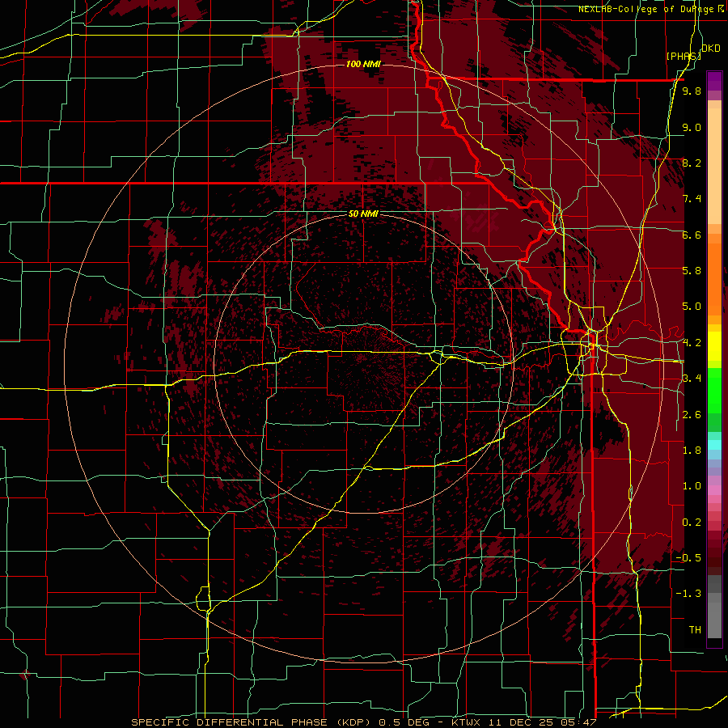
Task: Click the 7.4 value on the color scale
Action: tap(692, 199)
